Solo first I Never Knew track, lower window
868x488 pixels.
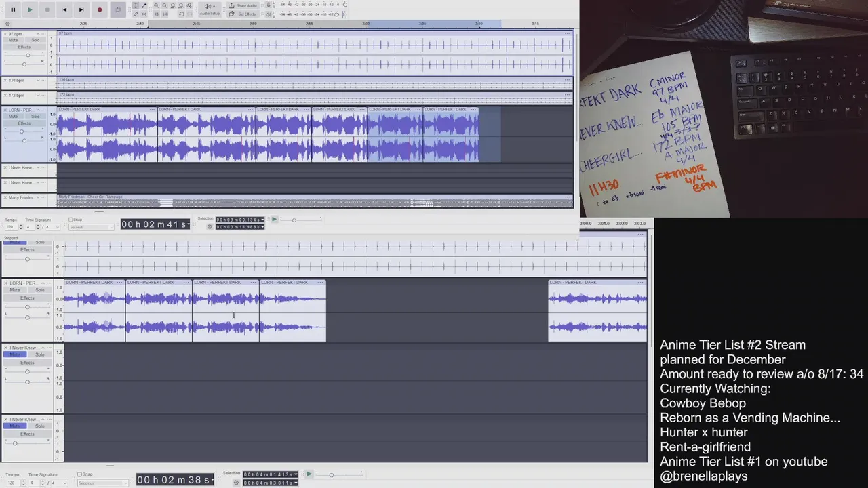pos(40,354)
